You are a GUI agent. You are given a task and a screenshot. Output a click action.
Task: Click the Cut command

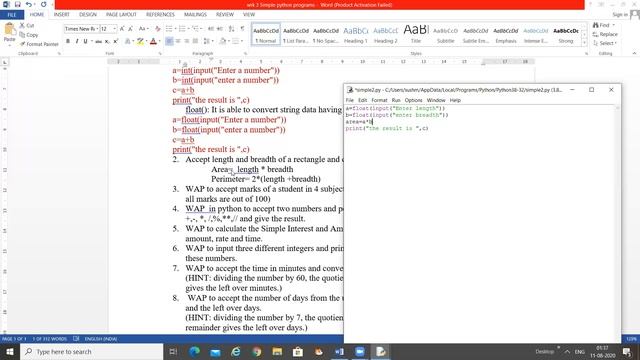pos(27,25)
